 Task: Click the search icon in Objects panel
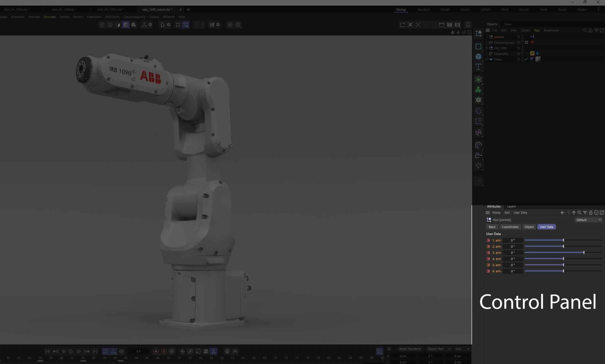585,30
